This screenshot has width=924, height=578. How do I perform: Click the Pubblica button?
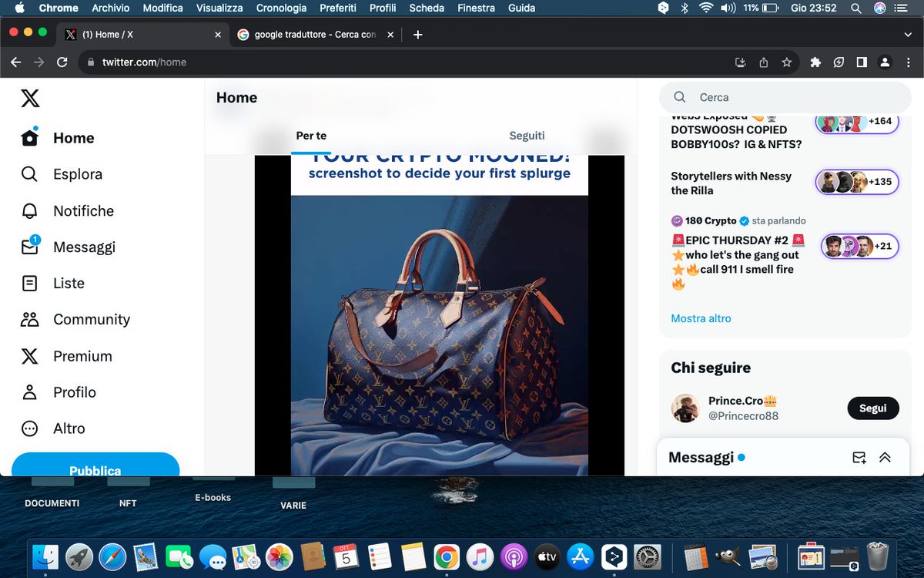(x=95, y=465)
